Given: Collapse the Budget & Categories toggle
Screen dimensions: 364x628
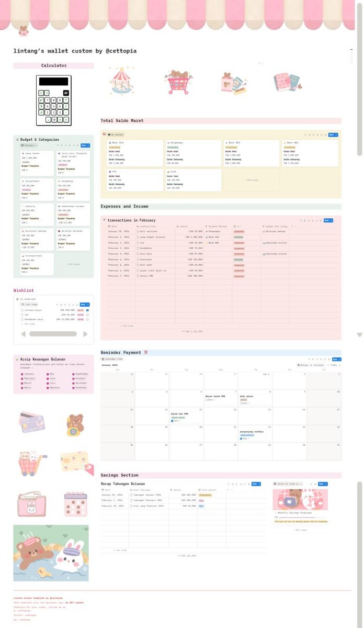Looking at the screenshot, I should coord(17,140).
